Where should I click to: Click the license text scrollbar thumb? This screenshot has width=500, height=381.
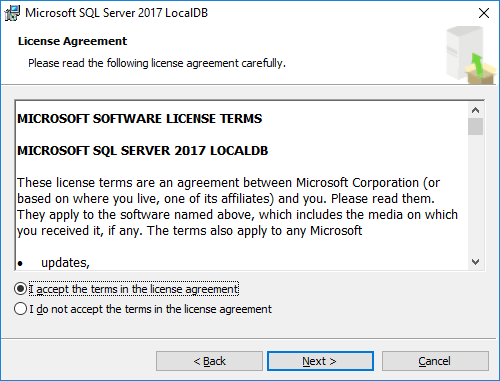click(475, 126)
